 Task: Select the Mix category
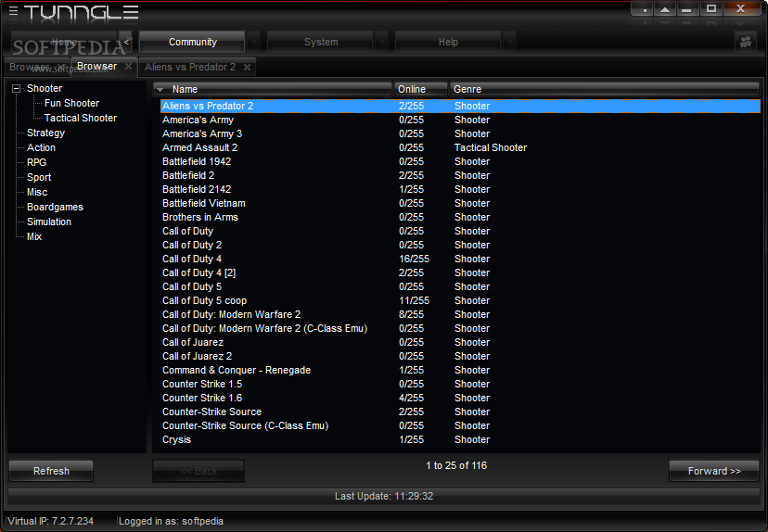34,237
